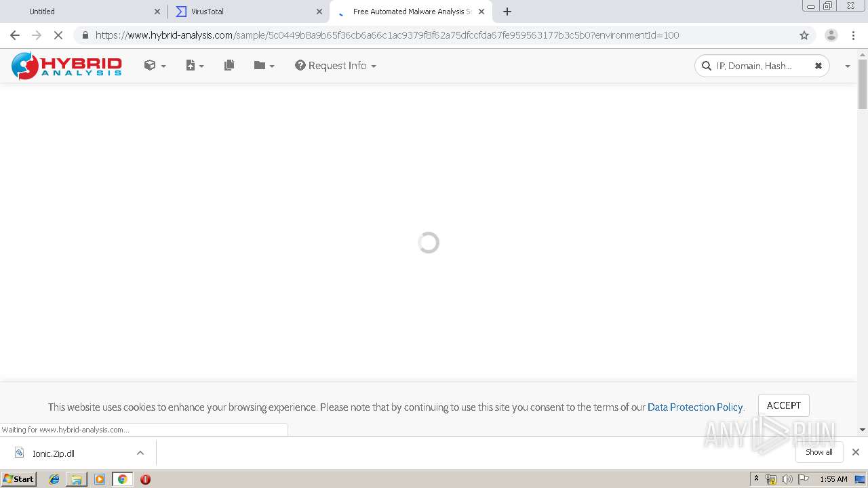This screenshot has width=868, height=488.
Task: Open the volume speaker tray icon
Action: point(787,479)
